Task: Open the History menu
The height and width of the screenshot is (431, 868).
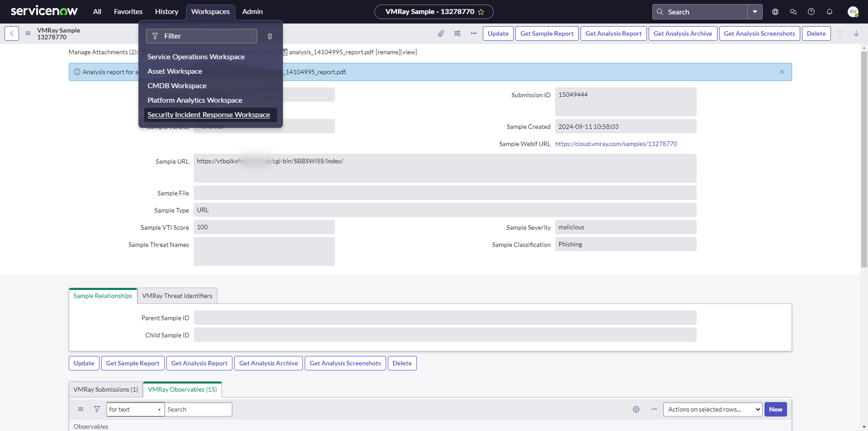Action: tap(166, 12)
